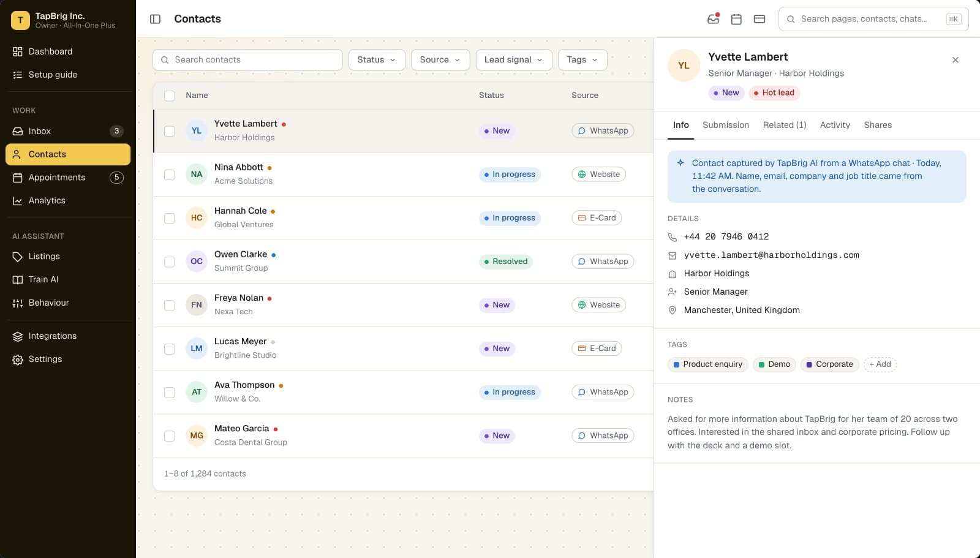Click the YL avatar in detail panel
The image size is (980, 558).
[684, 66]
